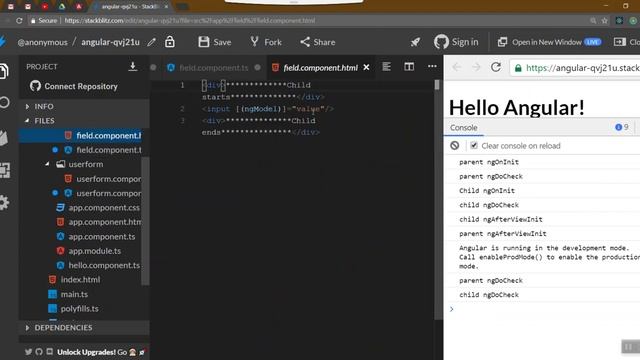This screenshot has height=360, width=640.
Task: Reload the preview pane
Action: click(496, 67)
